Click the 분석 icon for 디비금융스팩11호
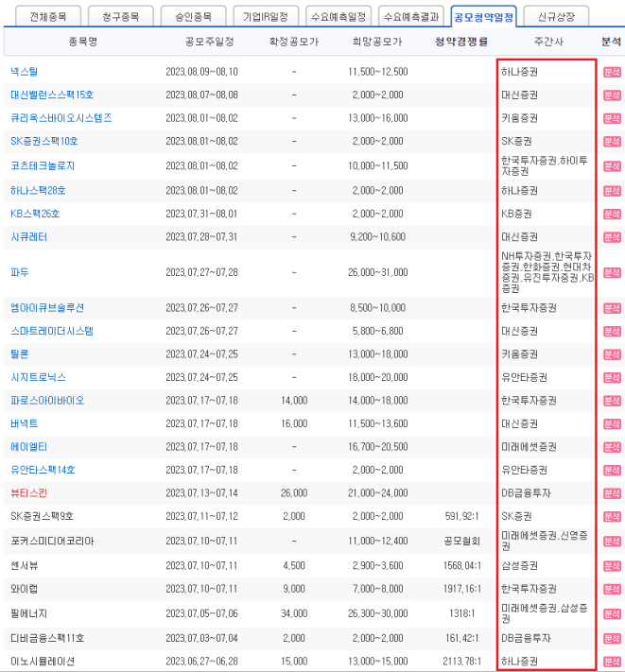Viewport: 625px width, 672px height. coord(612,639)
